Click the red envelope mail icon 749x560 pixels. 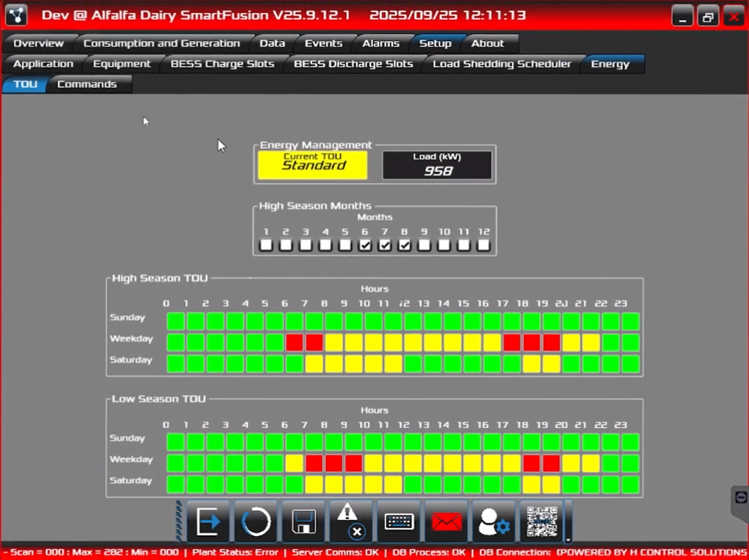tap(446, 522)
